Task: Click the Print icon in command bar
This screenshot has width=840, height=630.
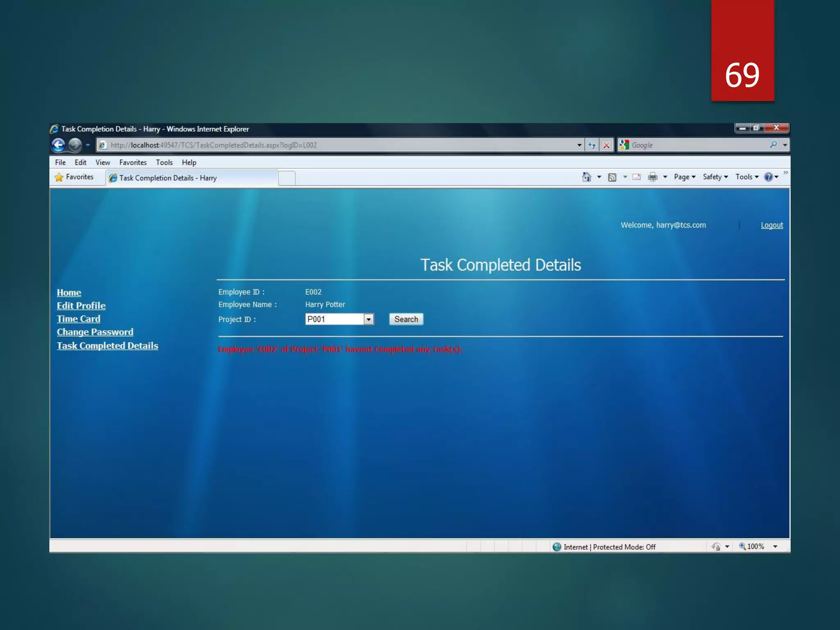Action: click(652, 177)
